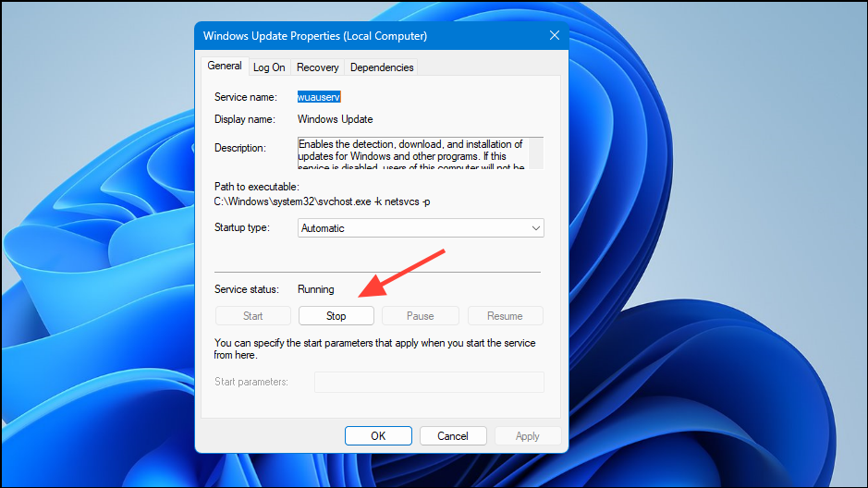
Task: Open the Recovery tab
Action: tap(317, 67)
